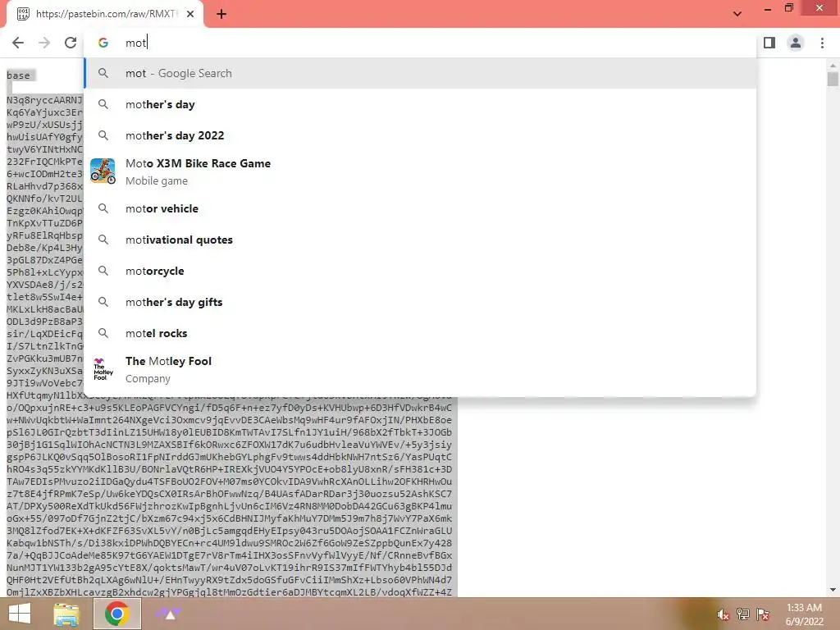This screenshot has width=840, height=630.
Task: Click the Chrome taskbar icon
Action: pyautogui.click(x=117, y=614)
